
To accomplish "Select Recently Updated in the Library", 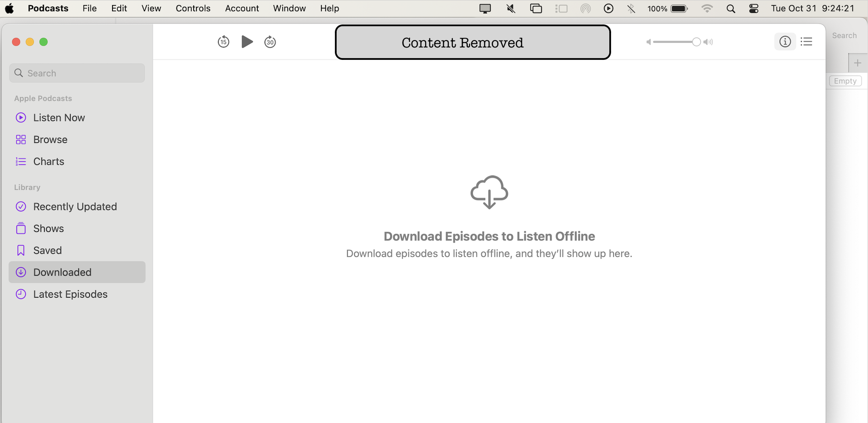I will click(75, 206).
